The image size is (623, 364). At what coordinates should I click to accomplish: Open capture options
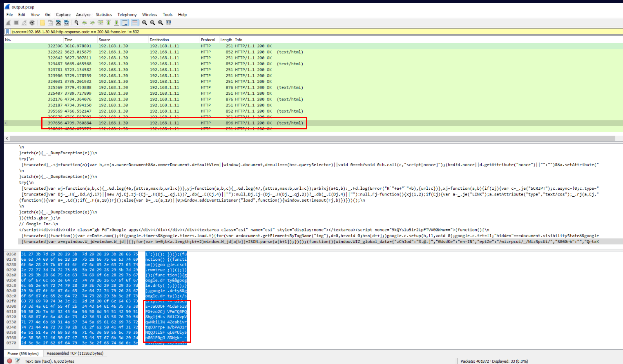pos(32,23)
